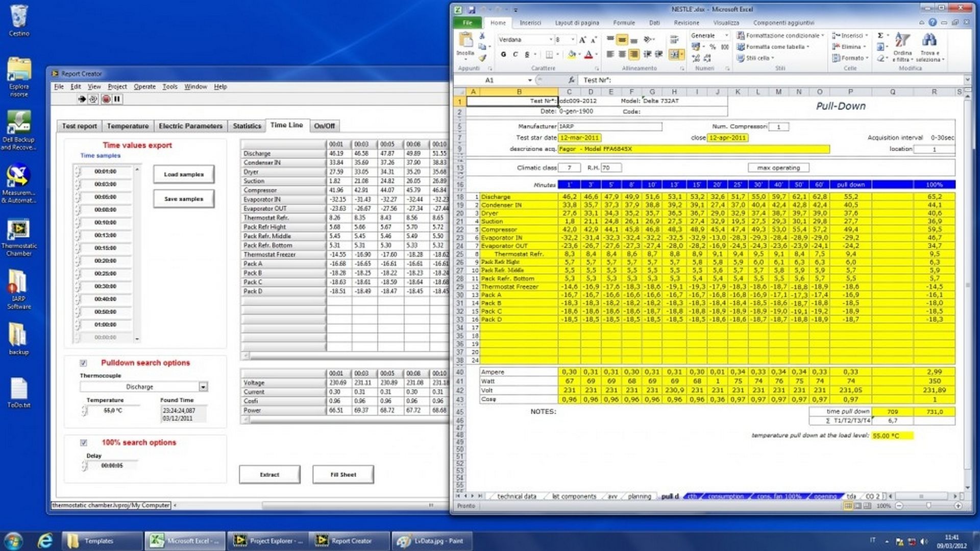Switch to the Test report tab

click(79, 126)
